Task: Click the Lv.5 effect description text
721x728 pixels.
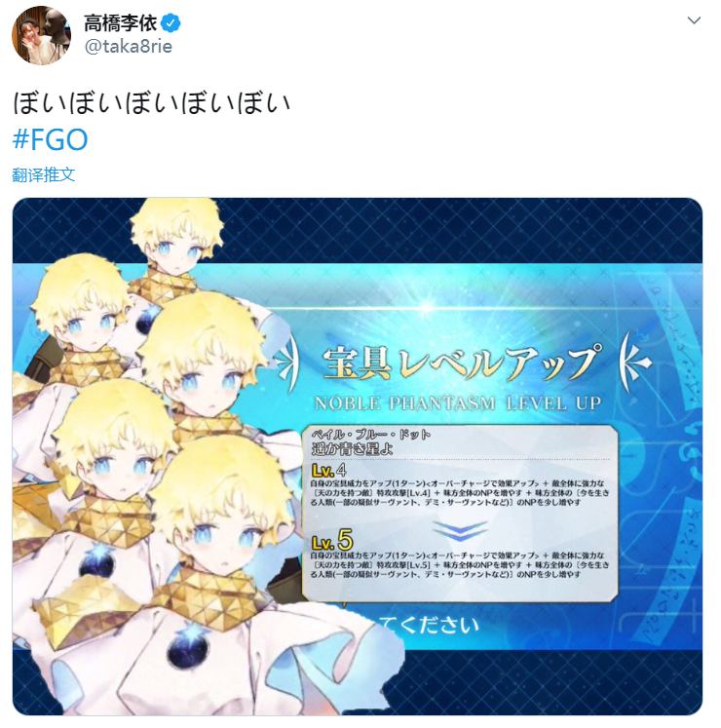Action: tap(460, 565)
